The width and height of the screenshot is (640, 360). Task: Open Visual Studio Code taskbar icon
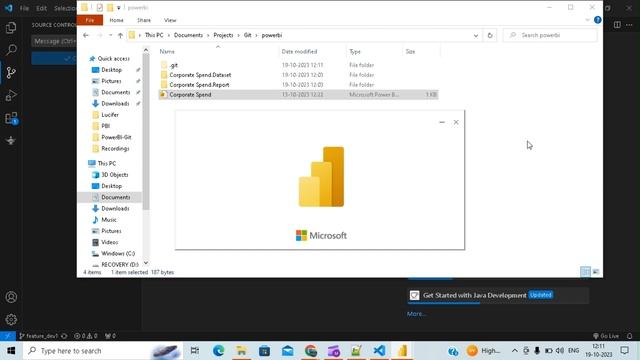[379, 351]
